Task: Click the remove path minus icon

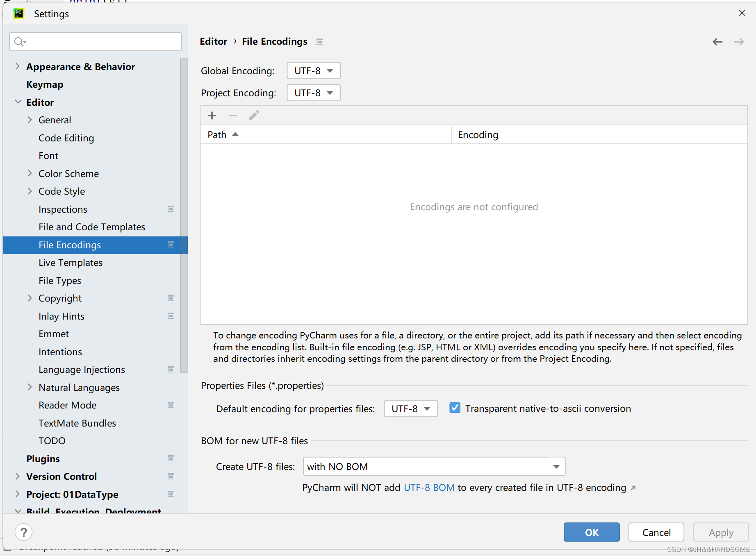Action: [233, 116]
